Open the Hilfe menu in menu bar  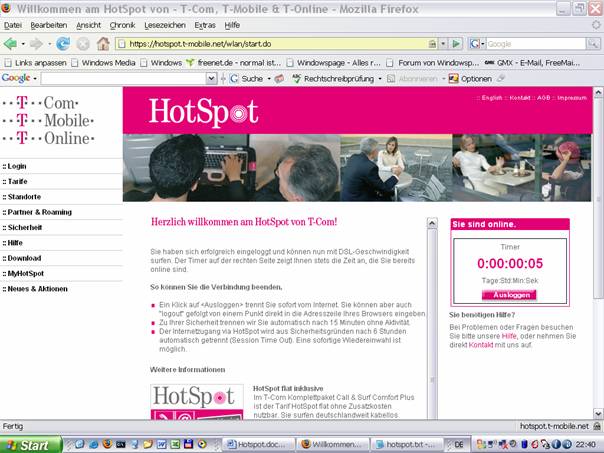232,25
